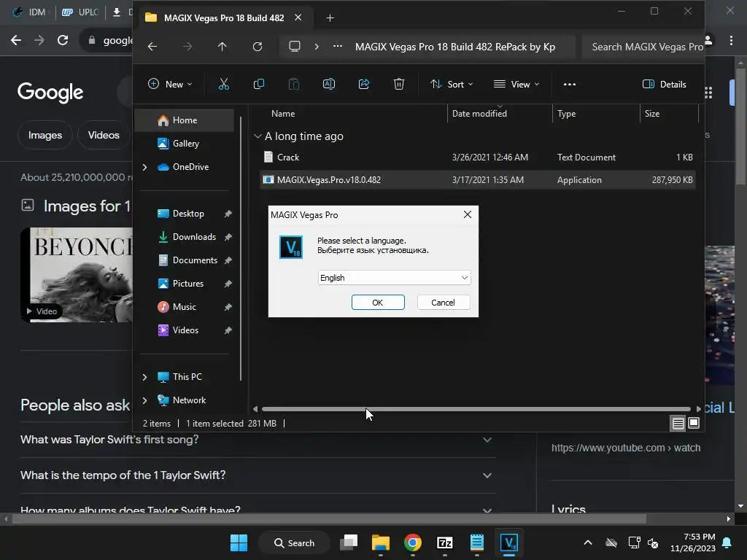Click the Vegas Pro 18 taskbar icon

[x=508, y=542]
